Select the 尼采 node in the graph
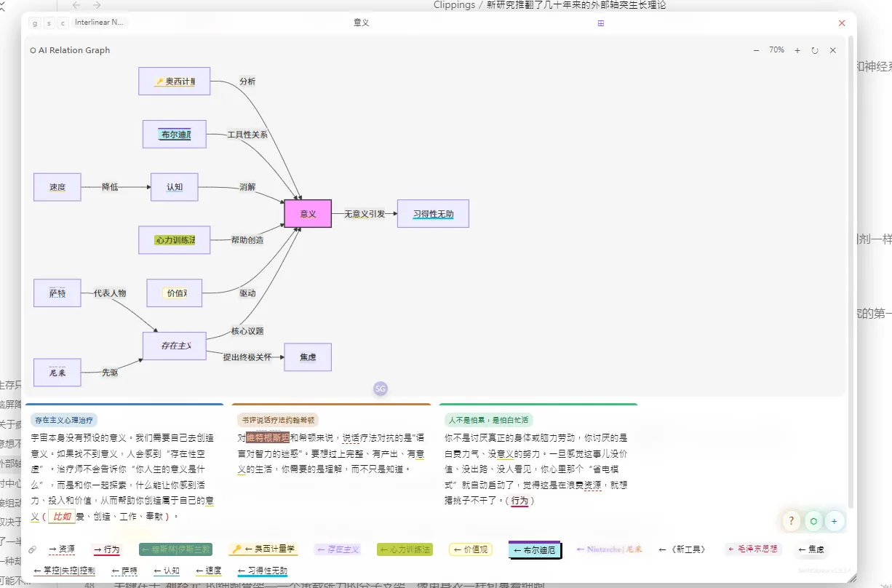The height and width of the screenshot is (588, 892). click(x=57, y=372)
